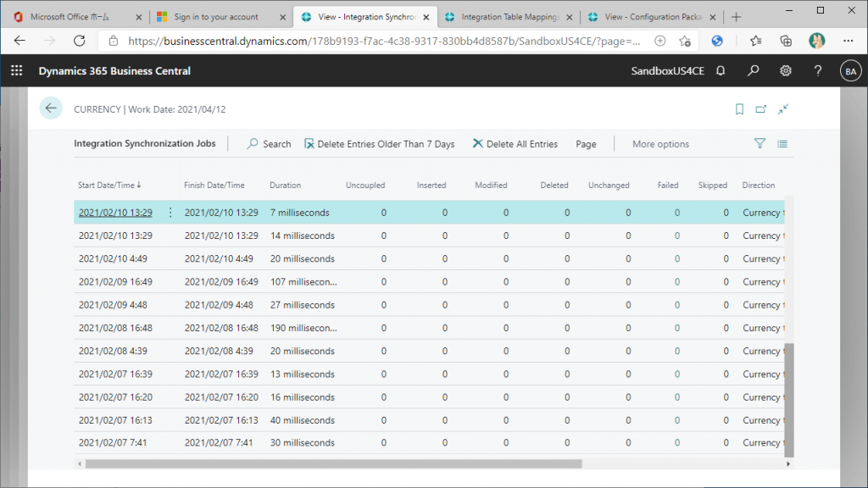Click the SandboxUS4CE environment name
Screen dimensions: 868x488
[x=668, y=71]
